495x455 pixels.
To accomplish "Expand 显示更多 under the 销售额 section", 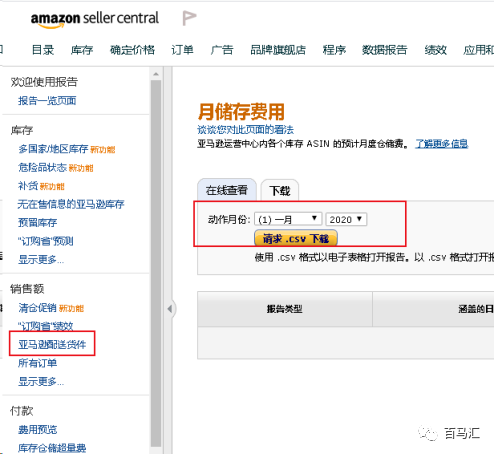I will click(41, 381).
